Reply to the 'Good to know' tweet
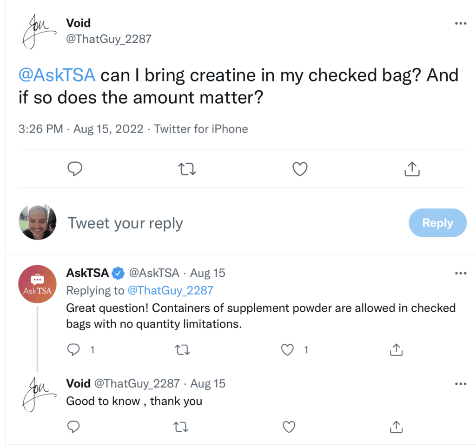The height and width of the screenshot is (448, 476). [x=73, y=427]
